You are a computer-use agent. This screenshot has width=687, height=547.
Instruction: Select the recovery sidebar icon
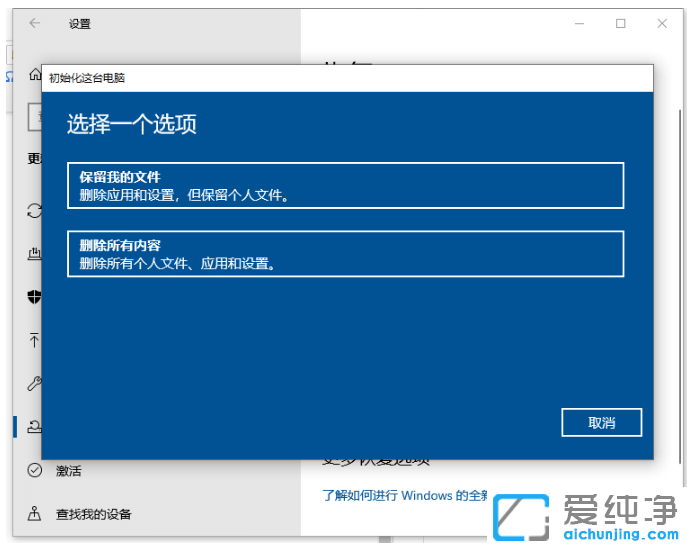coord(35,426)
